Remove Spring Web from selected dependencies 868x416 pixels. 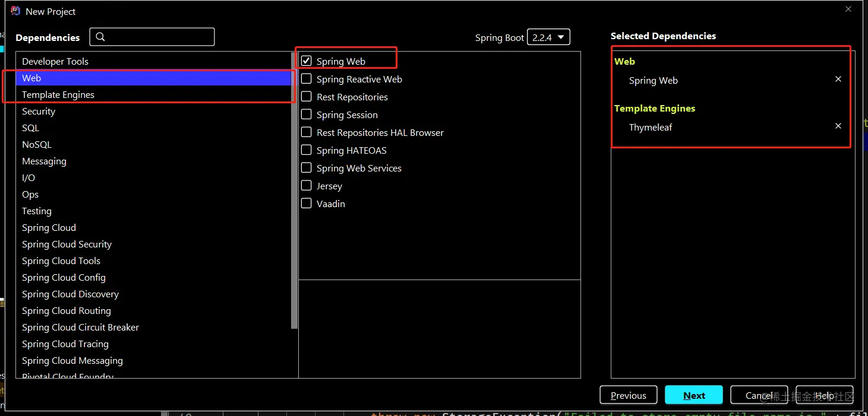[x=838, y=79]
